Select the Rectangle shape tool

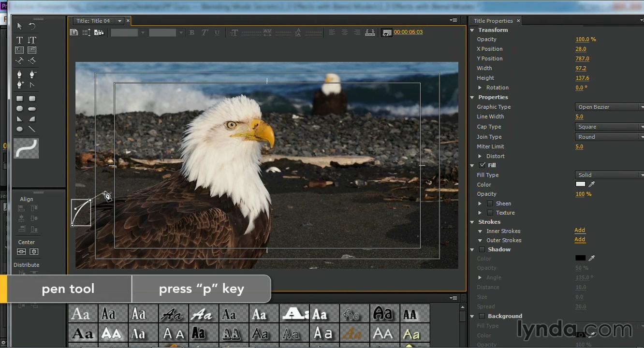pyautogui.click(x=19, y=99)
